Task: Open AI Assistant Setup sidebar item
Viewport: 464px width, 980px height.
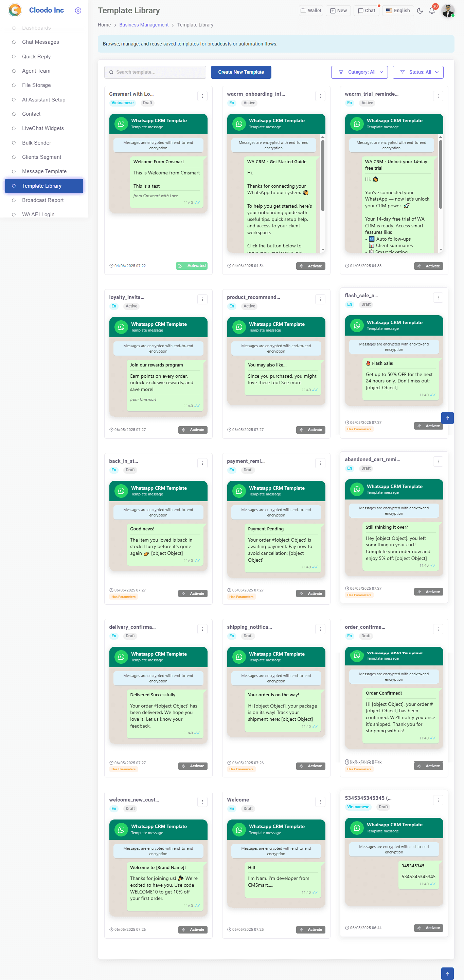Action: [43, 100]
